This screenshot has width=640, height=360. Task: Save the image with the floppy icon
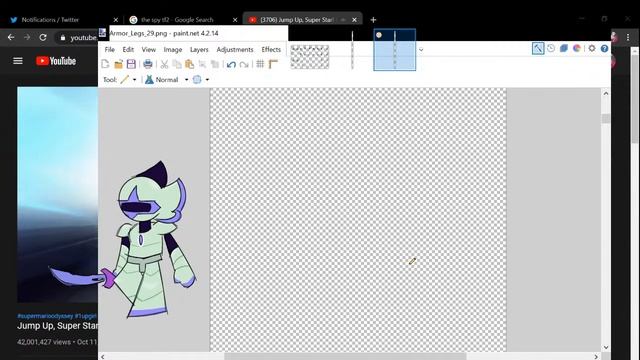pyautogui.click(x=131, y=64)
